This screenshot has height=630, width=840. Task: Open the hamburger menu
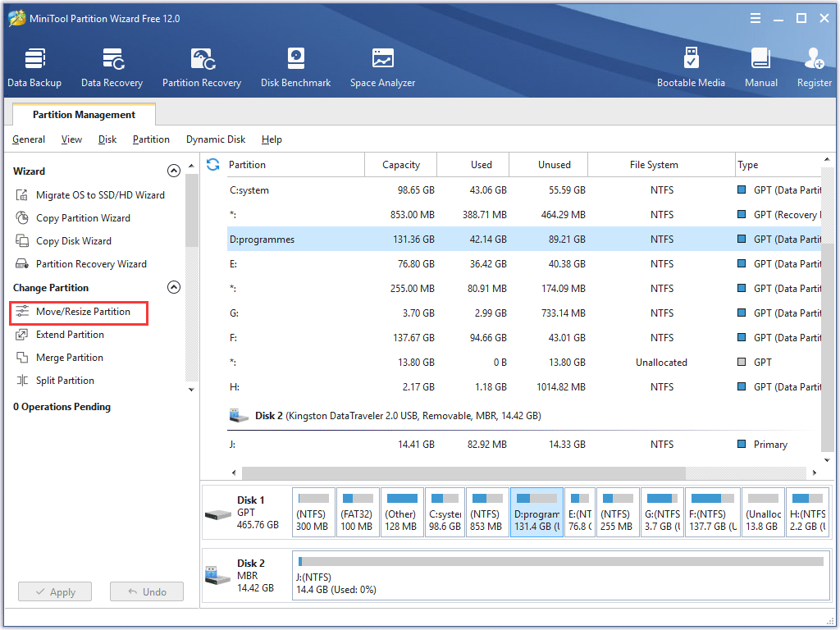click(x=755, y=17)
